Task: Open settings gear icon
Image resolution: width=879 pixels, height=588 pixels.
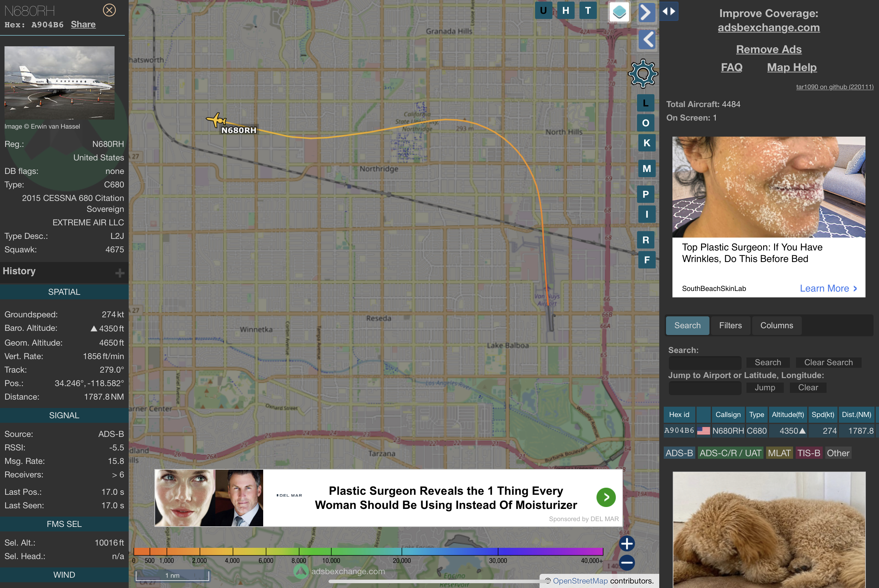Action: (643, 74)
